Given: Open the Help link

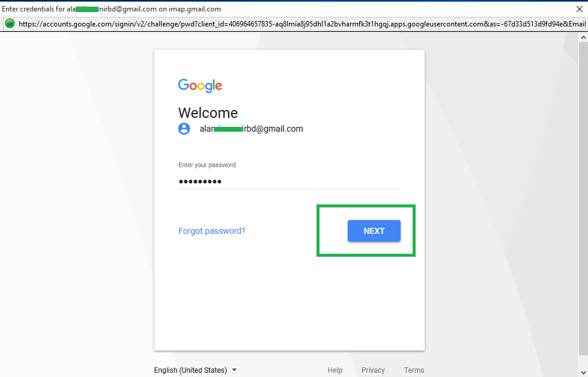Looking at the screenshot, I should (335, 370).
